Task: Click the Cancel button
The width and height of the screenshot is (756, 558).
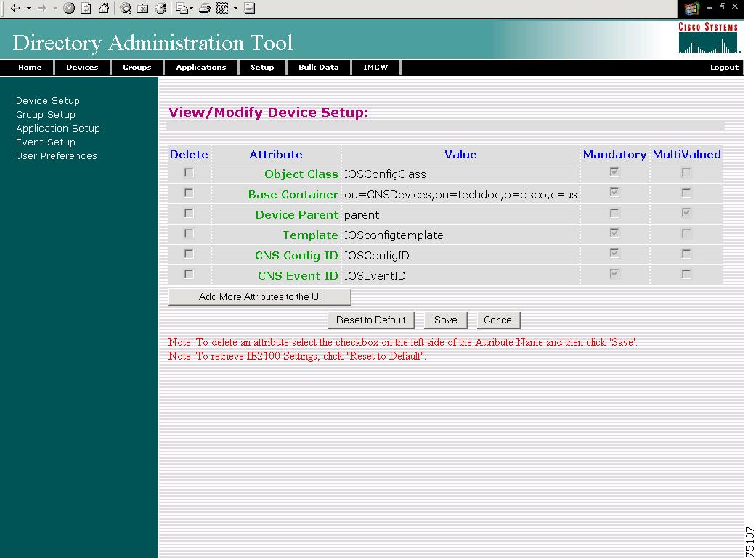Action: 498,320
